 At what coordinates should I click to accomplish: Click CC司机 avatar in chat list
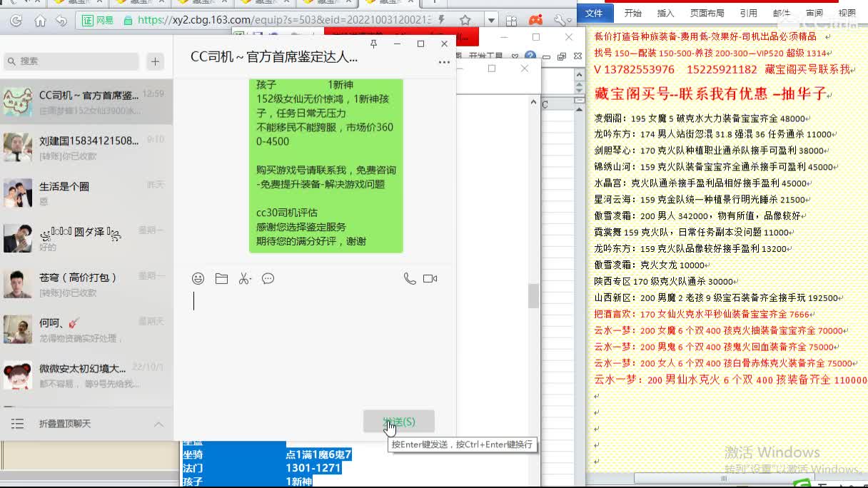point(18,102)
